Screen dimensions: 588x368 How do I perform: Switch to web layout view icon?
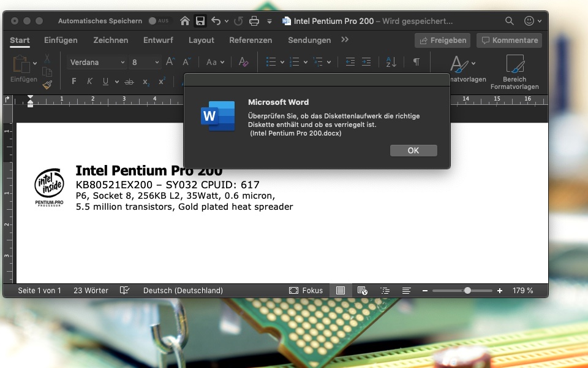click(x=362, y=290)
